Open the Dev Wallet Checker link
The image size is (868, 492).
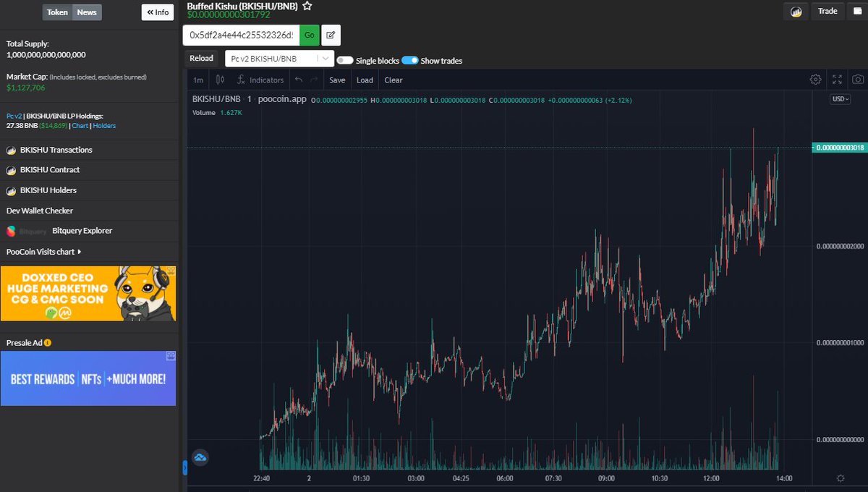pyautogui.click(x=40, y=211)
